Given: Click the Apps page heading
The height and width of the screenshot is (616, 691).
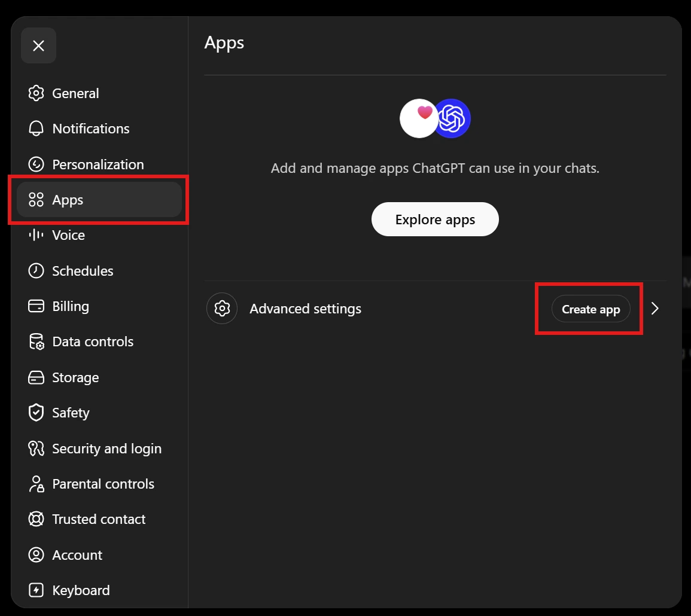Looking at the screenshot, I should (224, 42).
